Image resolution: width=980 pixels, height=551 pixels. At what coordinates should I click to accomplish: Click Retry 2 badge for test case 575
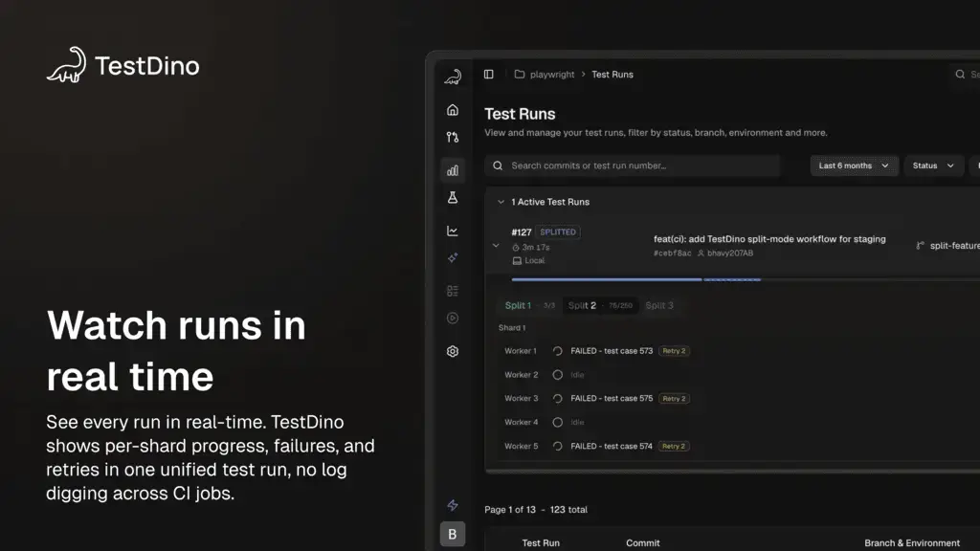tap(674, 399)
